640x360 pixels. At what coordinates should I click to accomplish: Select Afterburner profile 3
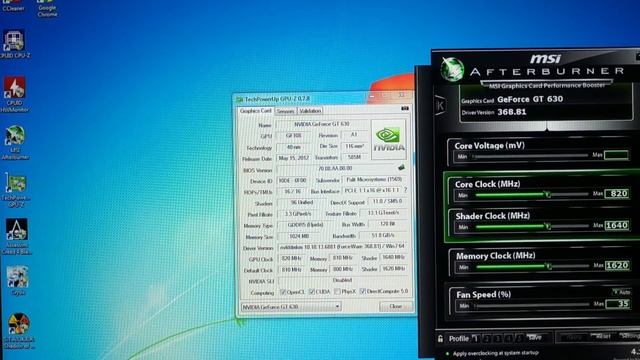coord(498,338)
